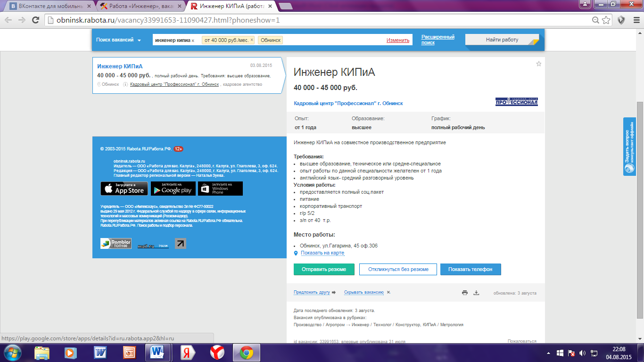The height and width of the screenshot is (362, 644).
Task: Open the Google Play download badge
Action: (173, 189)
